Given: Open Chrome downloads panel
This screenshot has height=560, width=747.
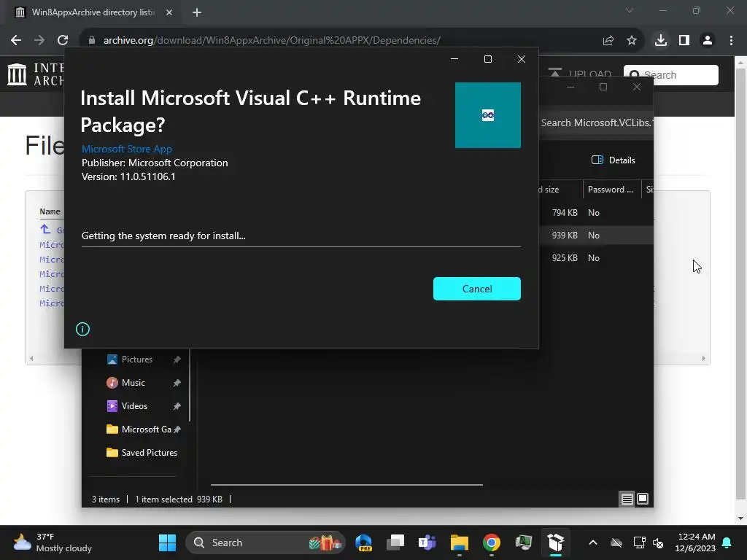Looking at the screenshot, I should click(x=661, y=41).
